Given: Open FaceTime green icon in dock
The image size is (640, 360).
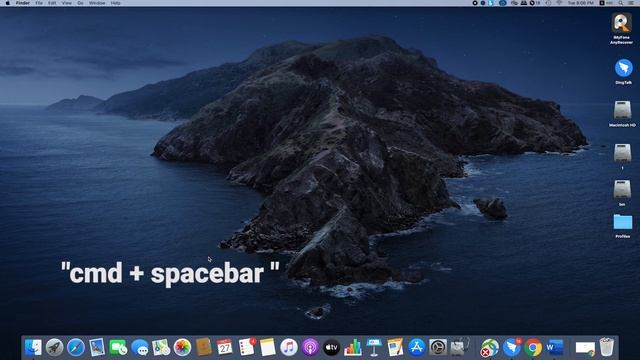Looking at the screenshot, I should [x=118, y=348].
